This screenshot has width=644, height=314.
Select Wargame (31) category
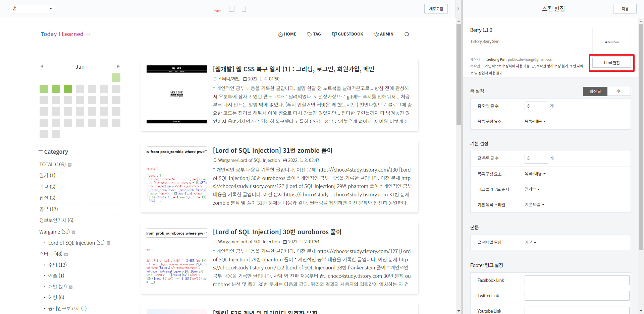55,232
